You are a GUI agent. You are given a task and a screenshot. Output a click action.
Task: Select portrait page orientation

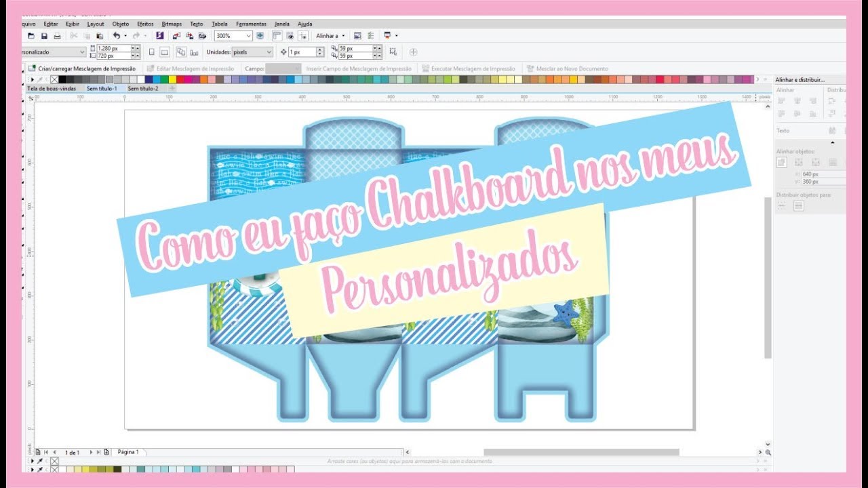[151, 52]
